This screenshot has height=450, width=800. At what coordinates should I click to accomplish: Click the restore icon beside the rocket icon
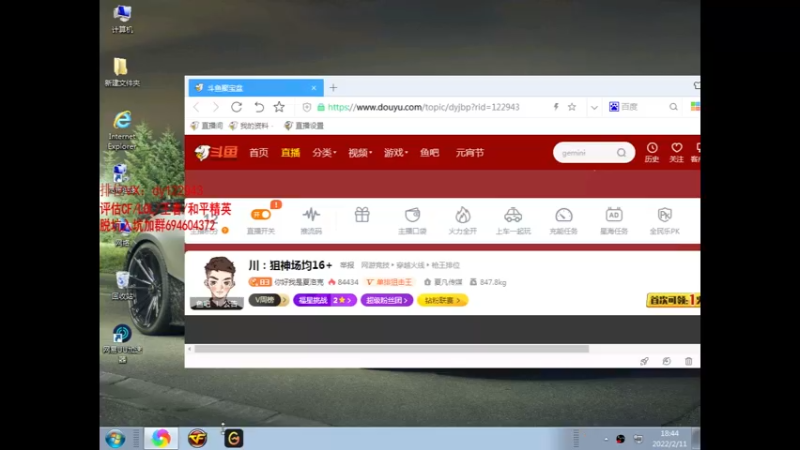[x=666, y=361]
